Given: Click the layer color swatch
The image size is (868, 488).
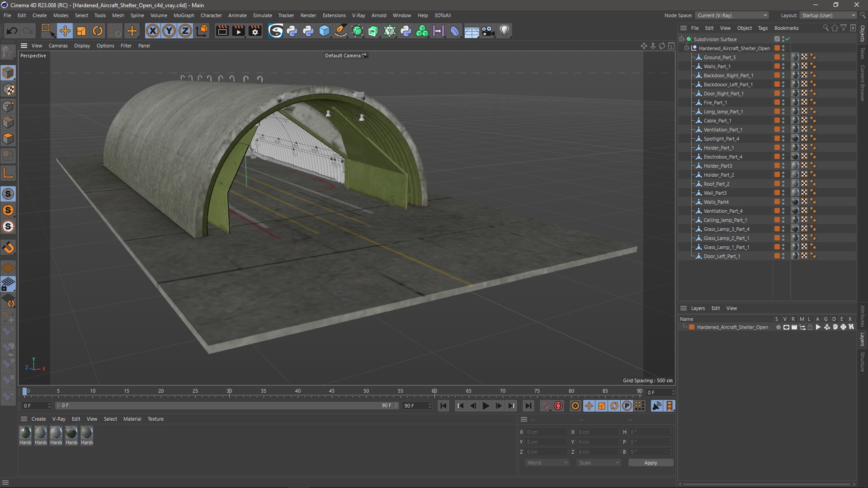Looking at the screenshot, I should pyautogui.click(x=692, y=327).
